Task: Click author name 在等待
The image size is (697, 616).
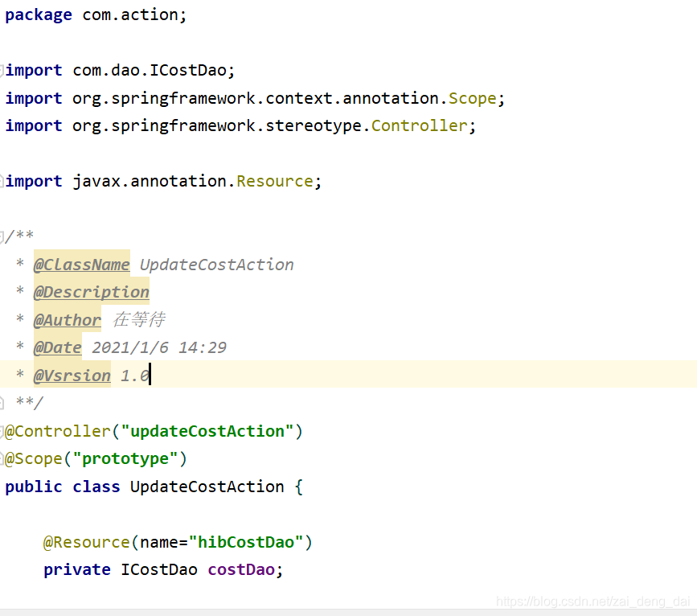Action: pos(139,319)
